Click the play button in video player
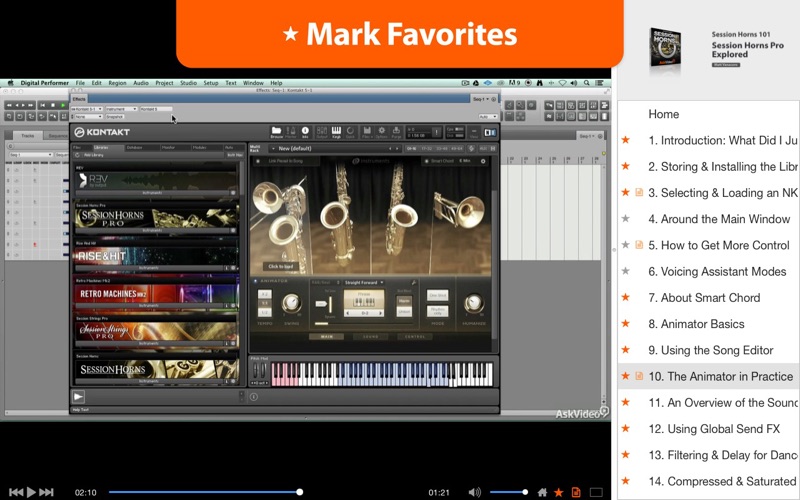This screenshot has height=500, width=800. pos(31,492)
